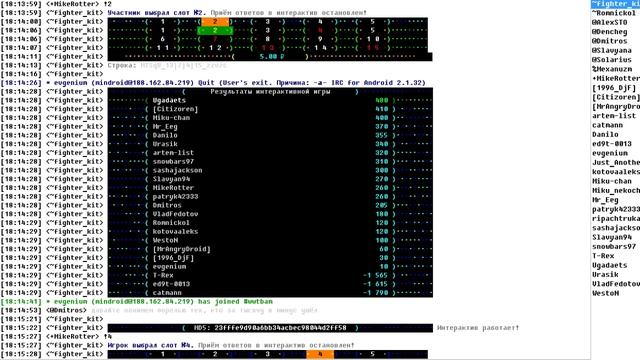Click the 5.00 prize amount line
This screenshot has width=640, height=360.
tap(270, 57)
